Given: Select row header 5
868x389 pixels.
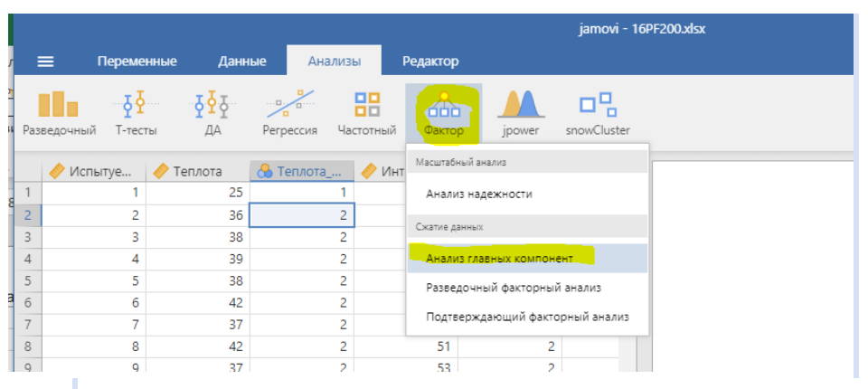Looking at the screenshot, I should (x=28, y=281).
